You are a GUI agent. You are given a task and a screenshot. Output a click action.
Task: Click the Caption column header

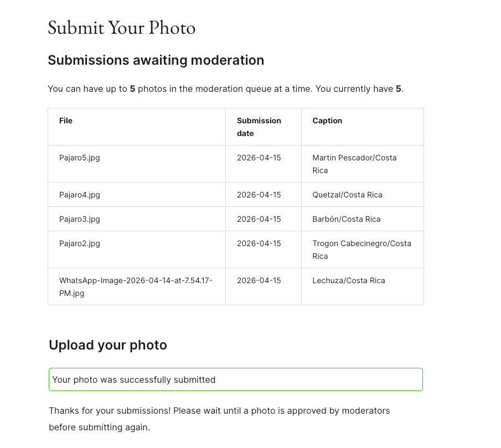coord(327,121)
